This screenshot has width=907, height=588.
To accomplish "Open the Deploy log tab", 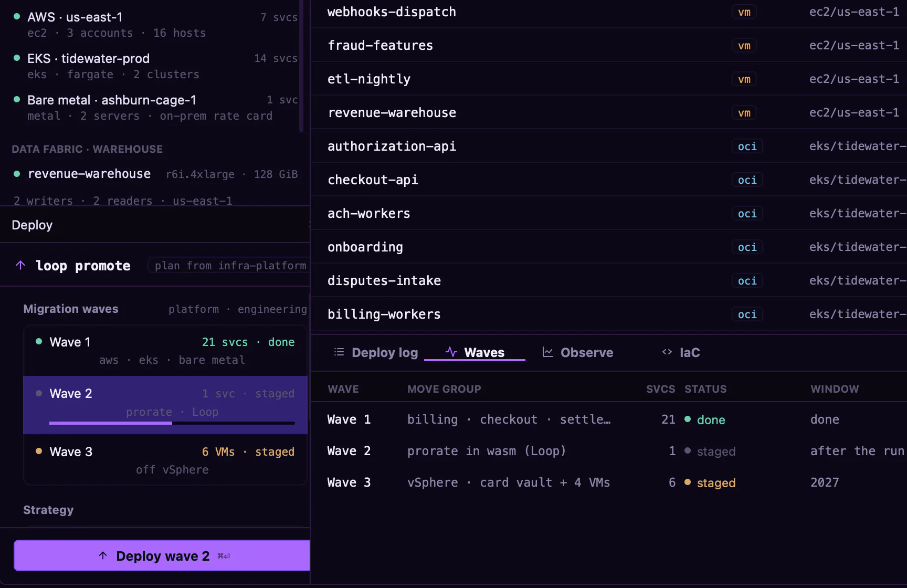I will point(376,352).
